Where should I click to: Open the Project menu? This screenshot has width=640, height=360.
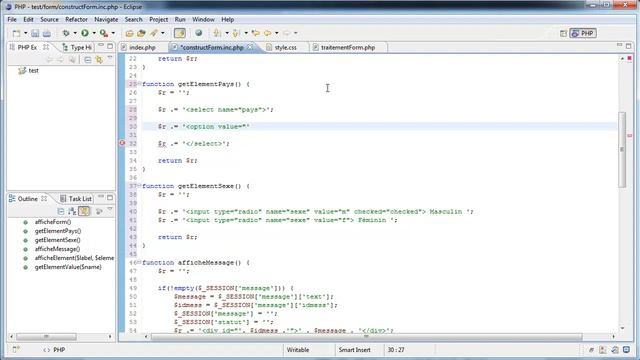pyautogui.click(x=158, y=20)
